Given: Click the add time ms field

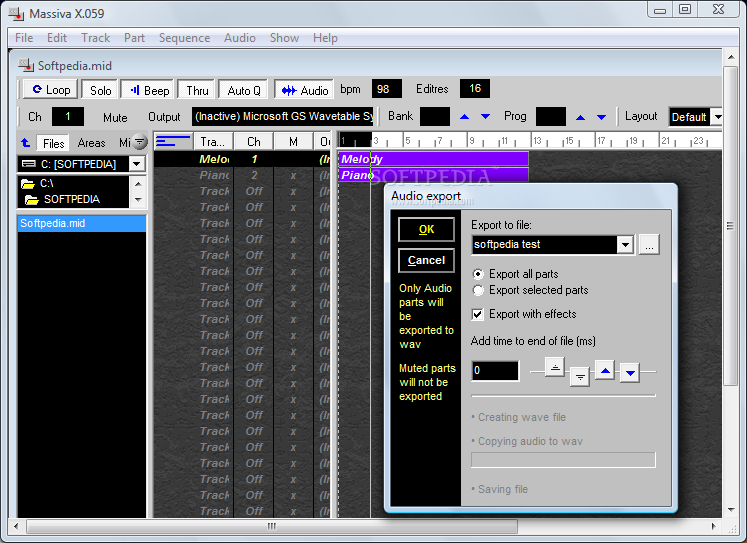Looking at the screenshot, I should point(495,371).
